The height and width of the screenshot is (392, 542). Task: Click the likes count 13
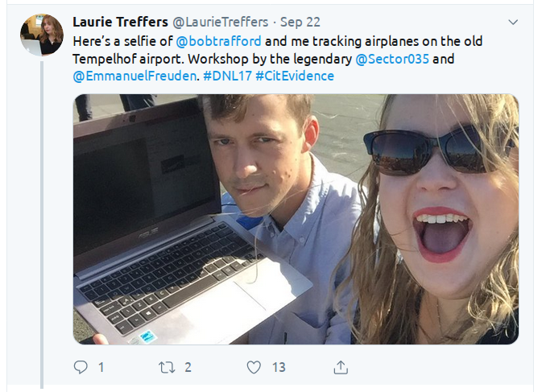point(279,368)
